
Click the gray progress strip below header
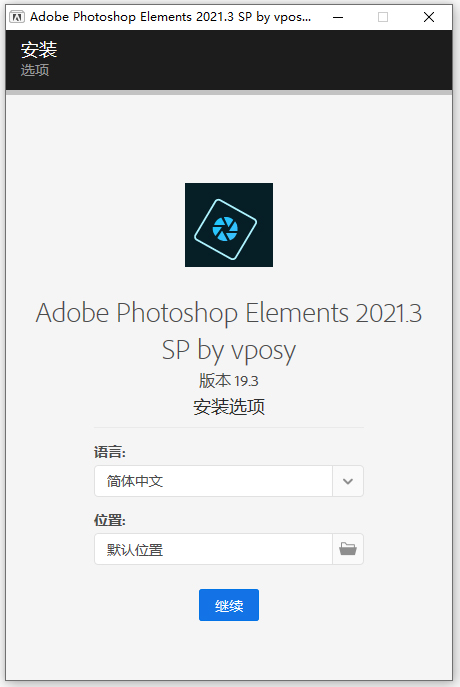coord(229,92)
